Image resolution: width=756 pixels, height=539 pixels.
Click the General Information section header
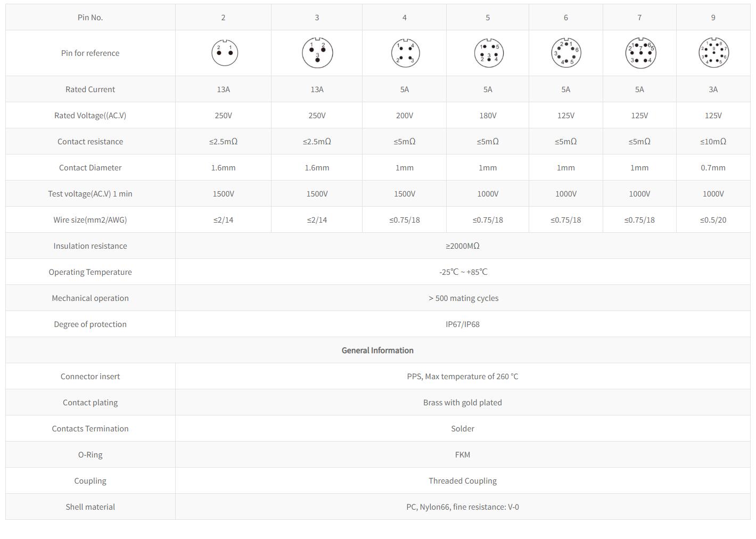click(x=377, y=350)
